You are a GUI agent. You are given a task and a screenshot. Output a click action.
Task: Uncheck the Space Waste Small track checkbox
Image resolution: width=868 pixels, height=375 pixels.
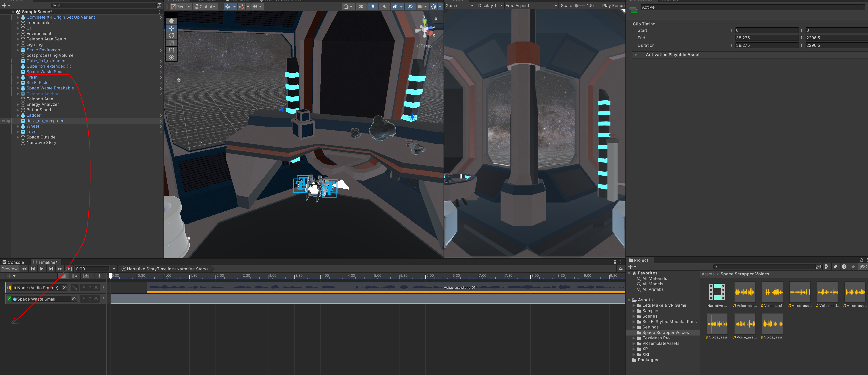click(10, 299)
